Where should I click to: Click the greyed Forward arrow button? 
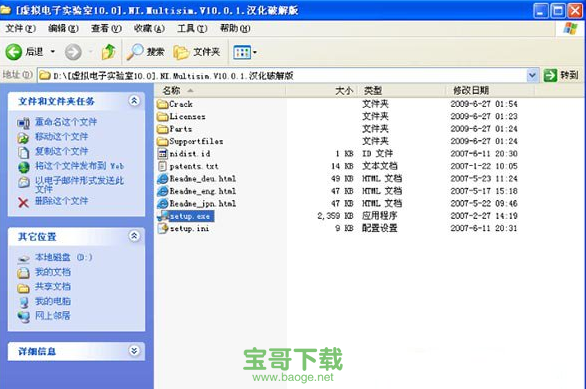(73, 52)
